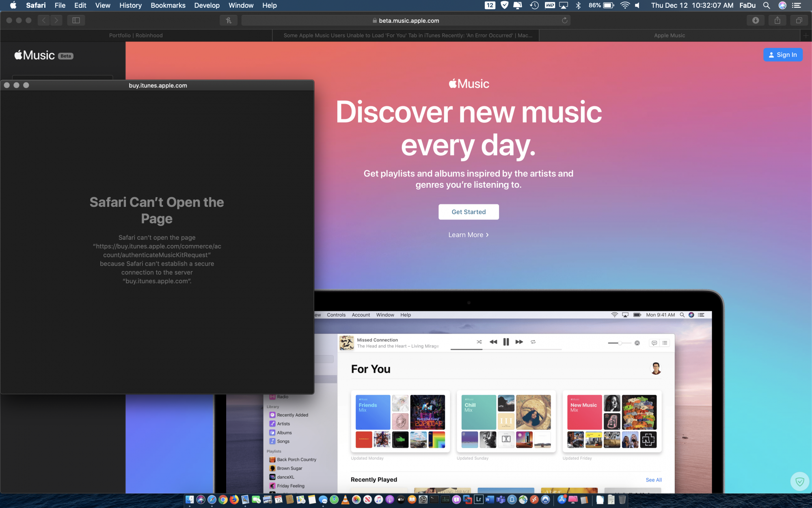Click the Safari back arrow

[44, 20]
